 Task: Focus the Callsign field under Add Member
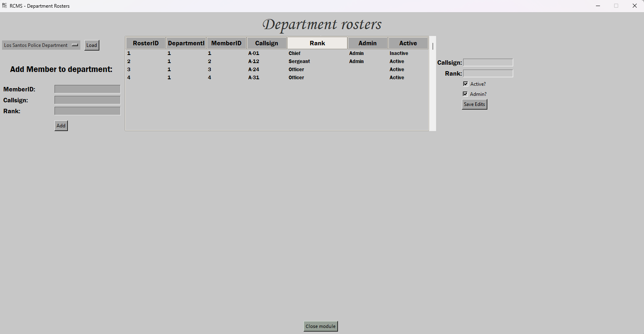87,100
